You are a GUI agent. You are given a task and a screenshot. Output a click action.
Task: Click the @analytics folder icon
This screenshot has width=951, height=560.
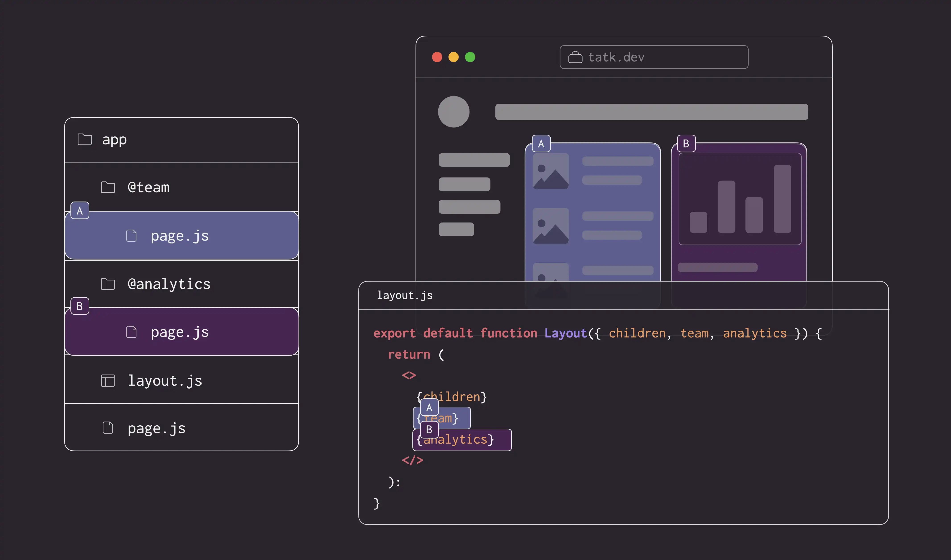coord(108,284)
